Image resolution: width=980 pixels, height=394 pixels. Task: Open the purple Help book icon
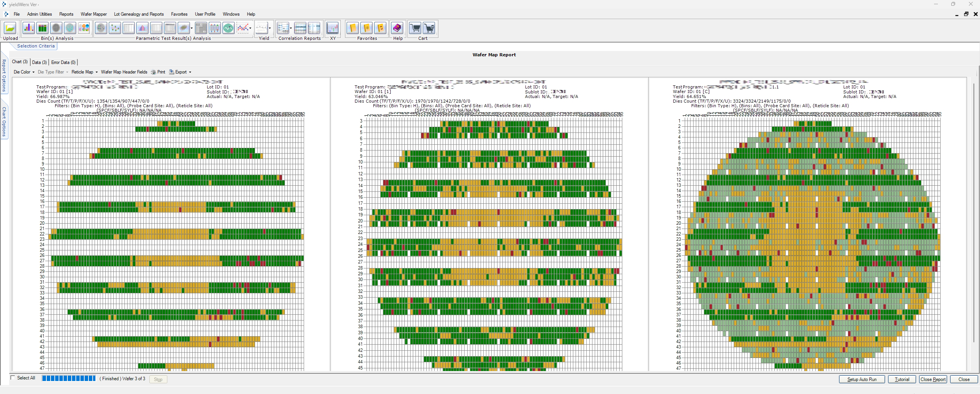398,28
